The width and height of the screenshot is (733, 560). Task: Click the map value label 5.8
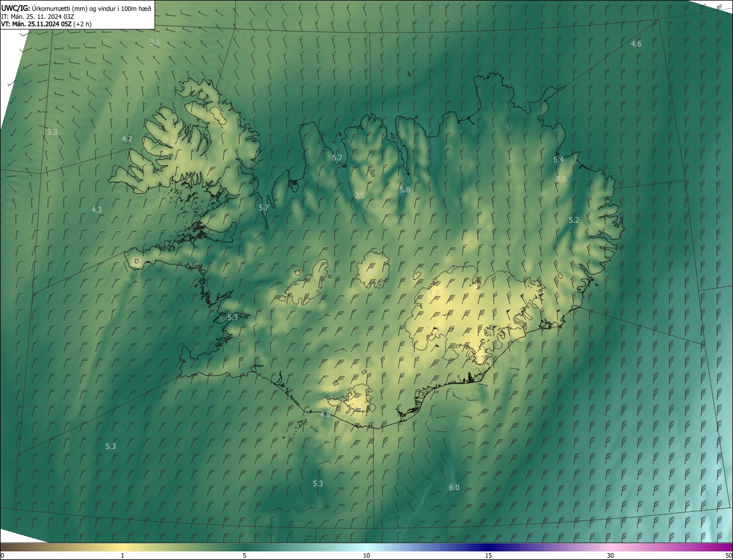point(405,190)
